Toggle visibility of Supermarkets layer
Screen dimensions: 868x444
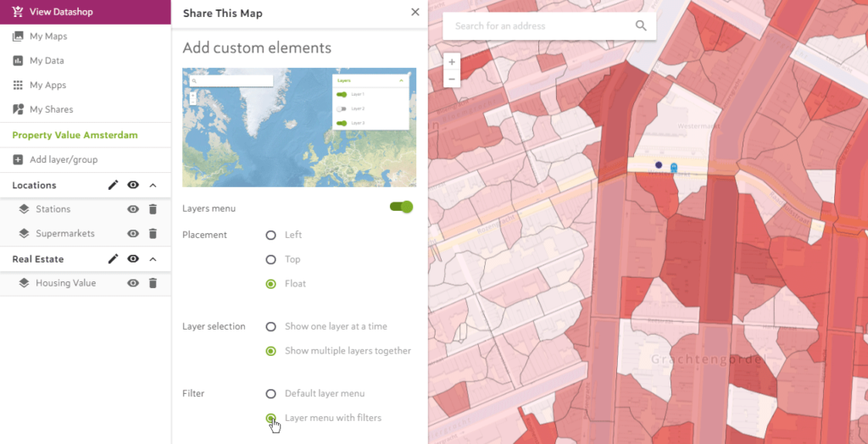(133, 234)
